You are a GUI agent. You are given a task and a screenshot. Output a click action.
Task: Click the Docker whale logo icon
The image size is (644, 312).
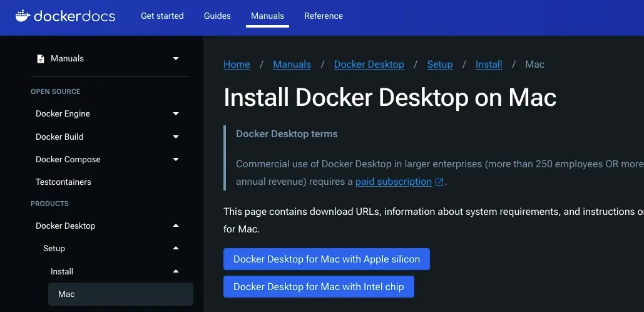tap(23, 16)
